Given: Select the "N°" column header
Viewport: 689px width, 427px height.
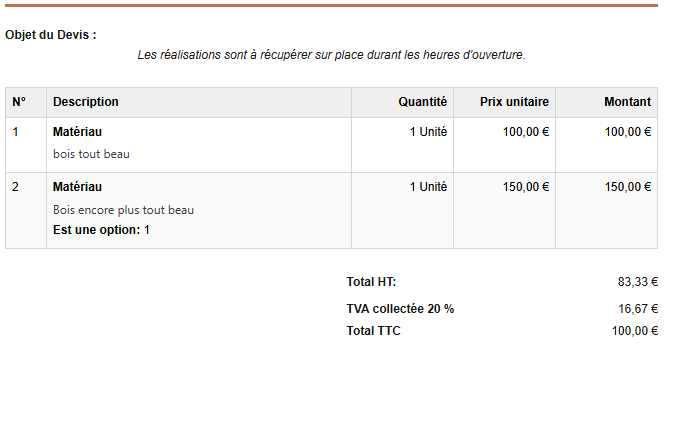Looking at the screenshot, I should [x=19, y=102].
